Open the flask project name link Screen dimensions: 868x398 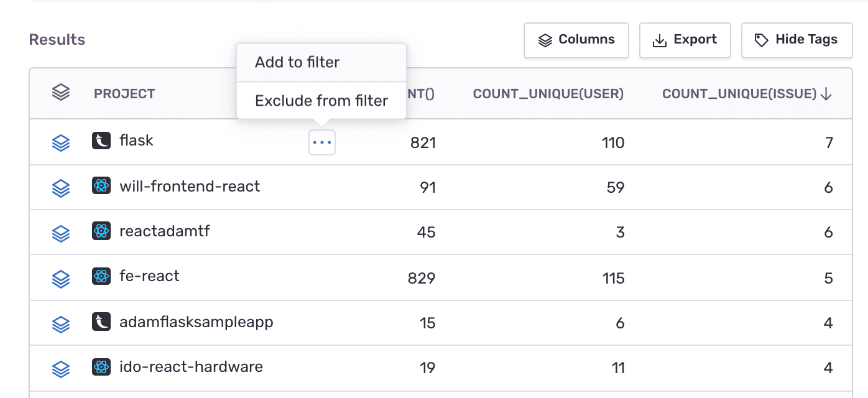[x=136, y=140]
